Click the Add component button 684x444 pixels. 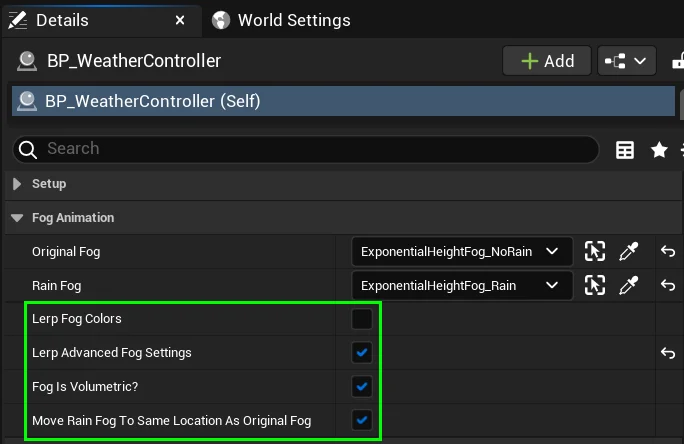pos(547,61)
